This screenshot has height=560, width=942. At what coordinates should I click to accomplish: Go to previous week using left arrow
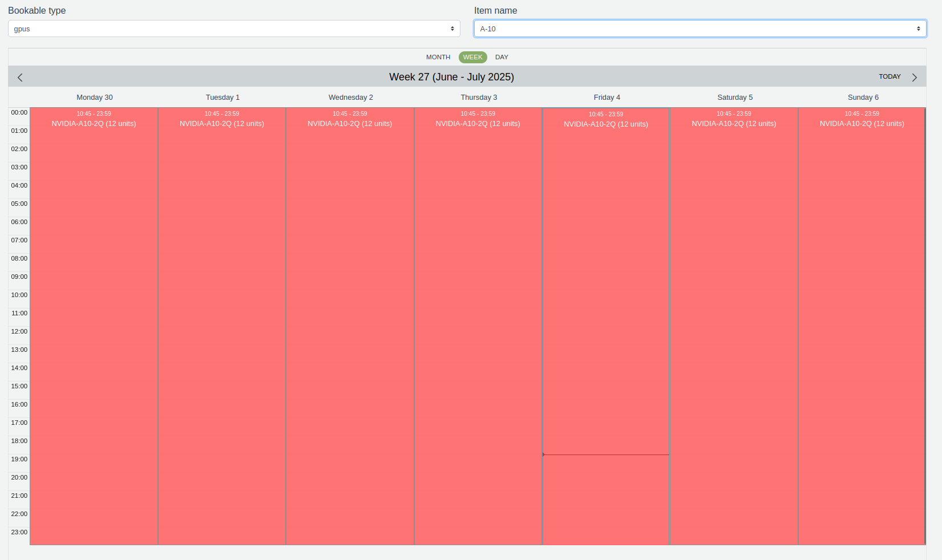click(20, 78)
